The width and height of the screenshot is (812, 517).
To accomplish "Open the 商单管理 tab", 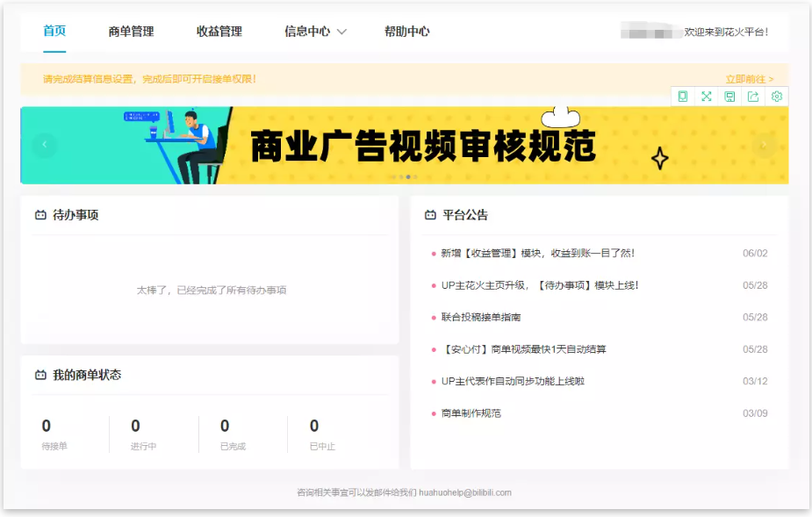I will [x=131, y=32].
